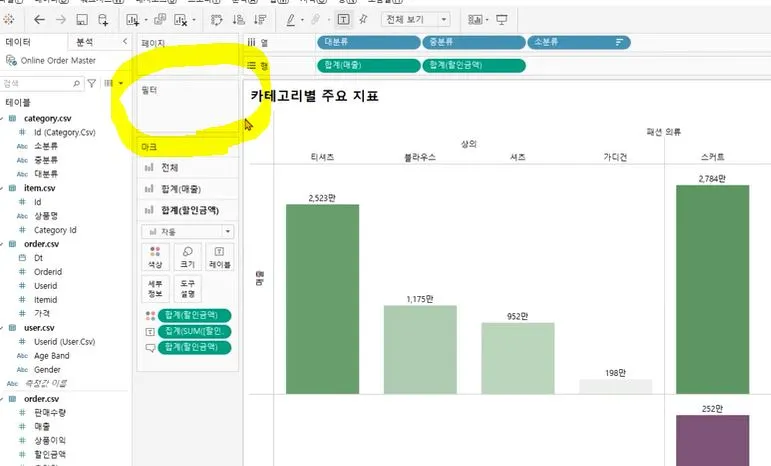Viewport: 771px width, 466px height.
Task: Open the Tableau start page logo icon
Action: 8,20
